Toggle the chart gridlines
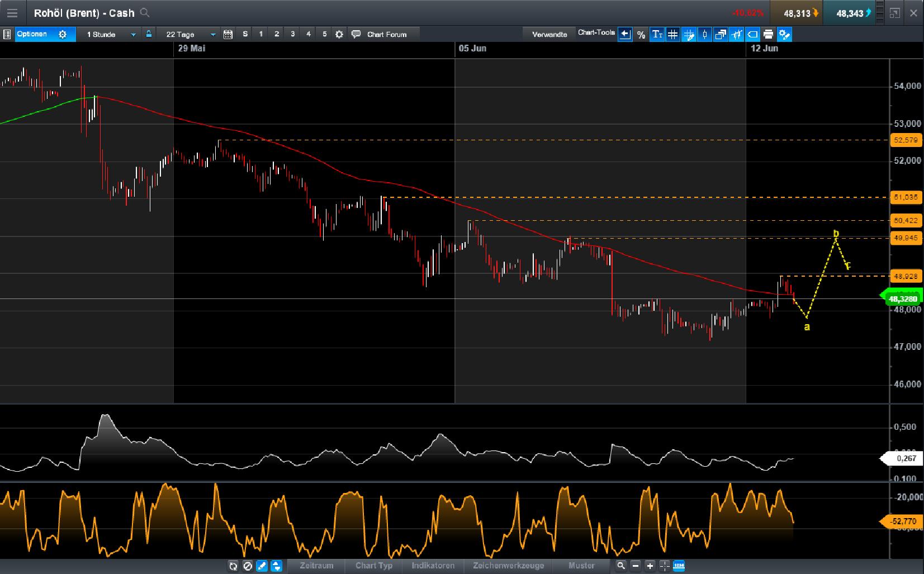This screenshot has width=924, height=574. tap(673, 35)
